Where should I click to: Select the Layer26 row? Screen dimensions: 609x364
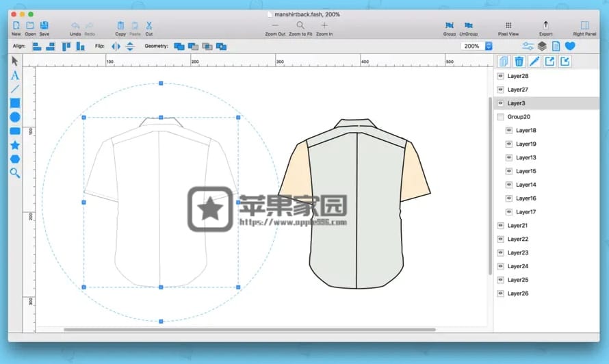click(547, 294)
